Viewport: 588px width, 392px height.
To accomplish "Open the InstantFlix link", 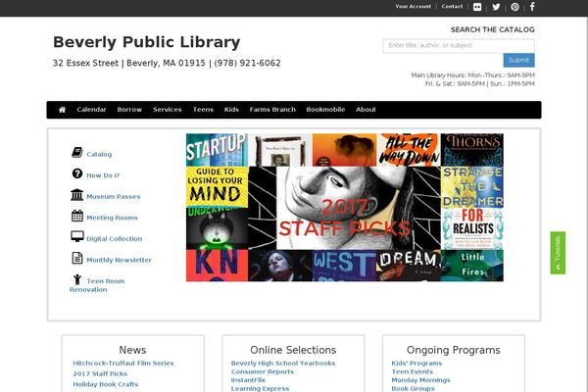I will (x=248, y=380).
